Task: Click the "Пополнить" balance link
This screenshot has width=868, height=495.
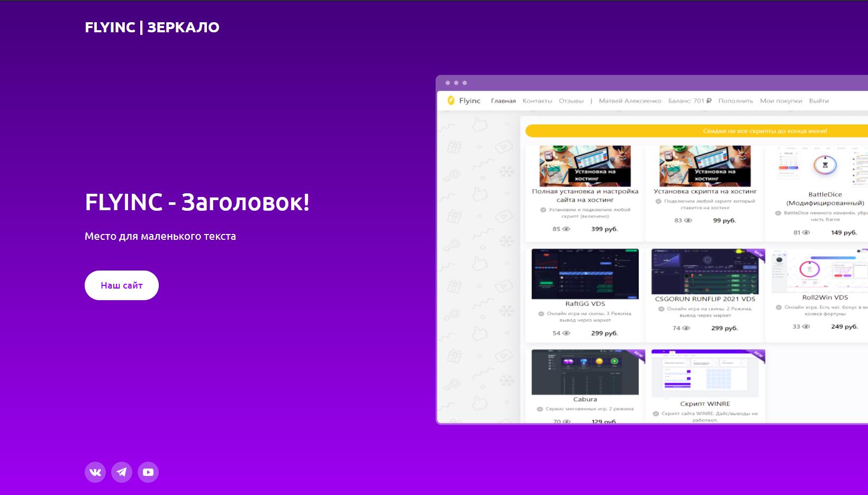Action: pyautogui.click(x=735, y=101)
